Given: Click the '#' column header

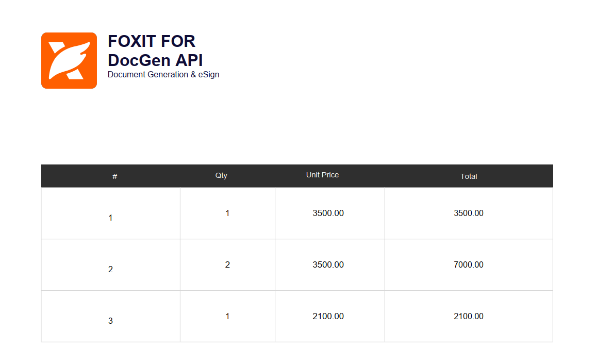Looking at the screenshot, I should coord(114,176).
